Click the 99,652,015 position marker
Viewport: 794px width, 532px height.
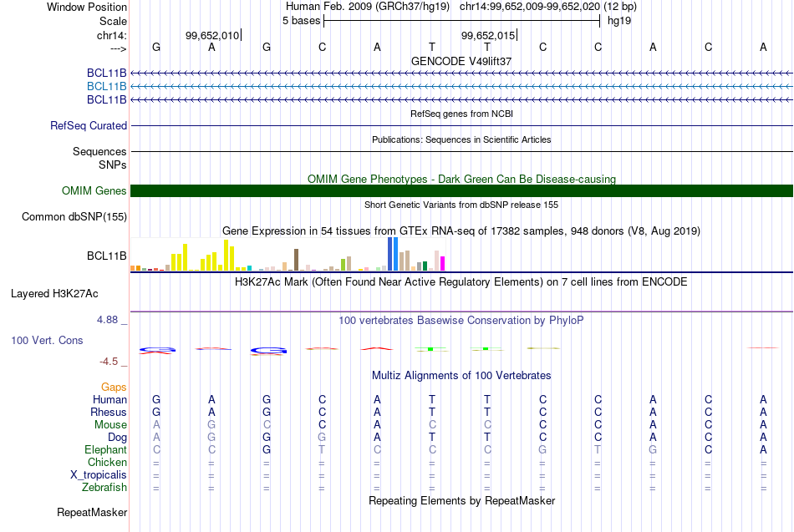489,35
